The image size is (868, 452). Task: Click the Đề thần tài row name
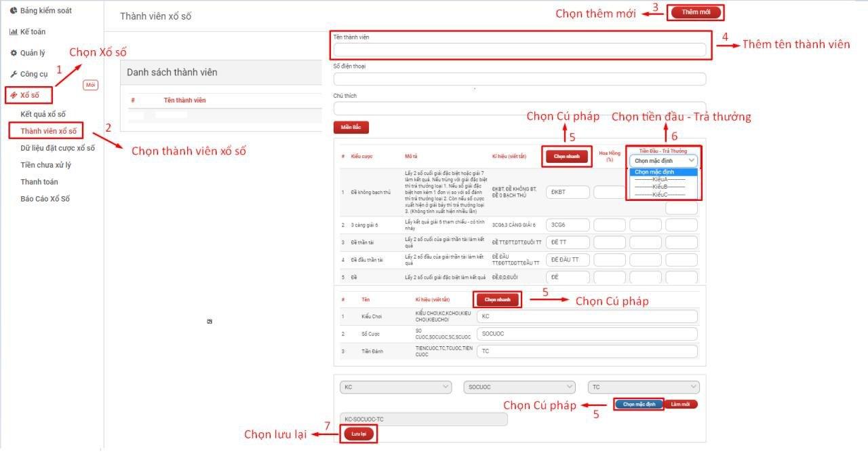[366, 242]
